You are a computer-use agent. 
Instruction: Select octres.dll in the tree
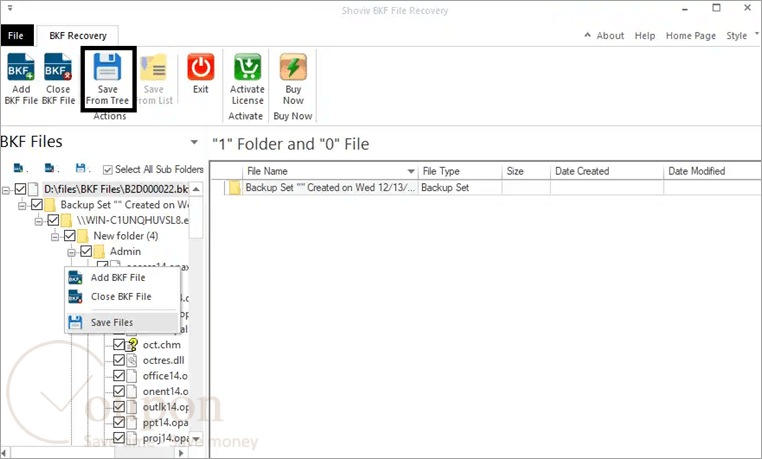tap(164, 360)
